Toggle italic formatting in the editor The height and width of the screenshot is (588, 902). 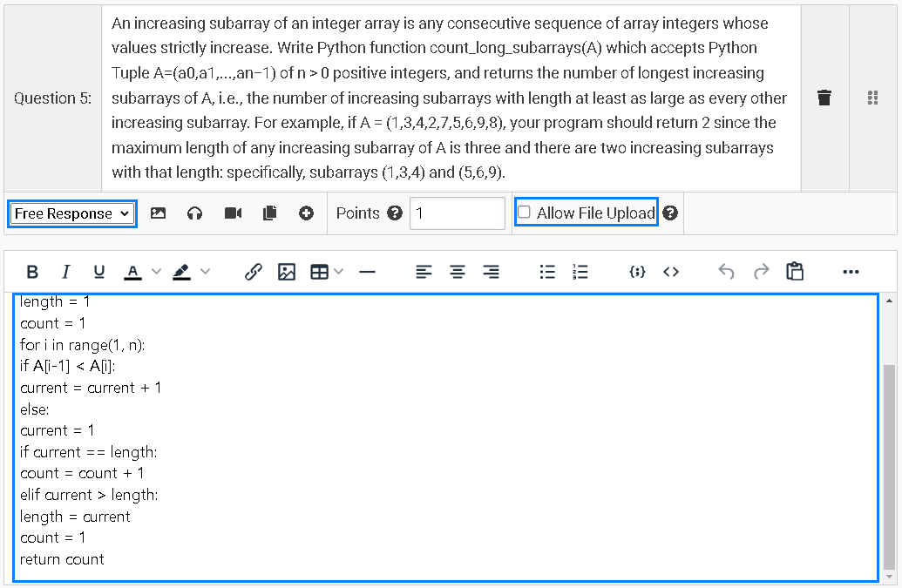[x=65, y=272]
